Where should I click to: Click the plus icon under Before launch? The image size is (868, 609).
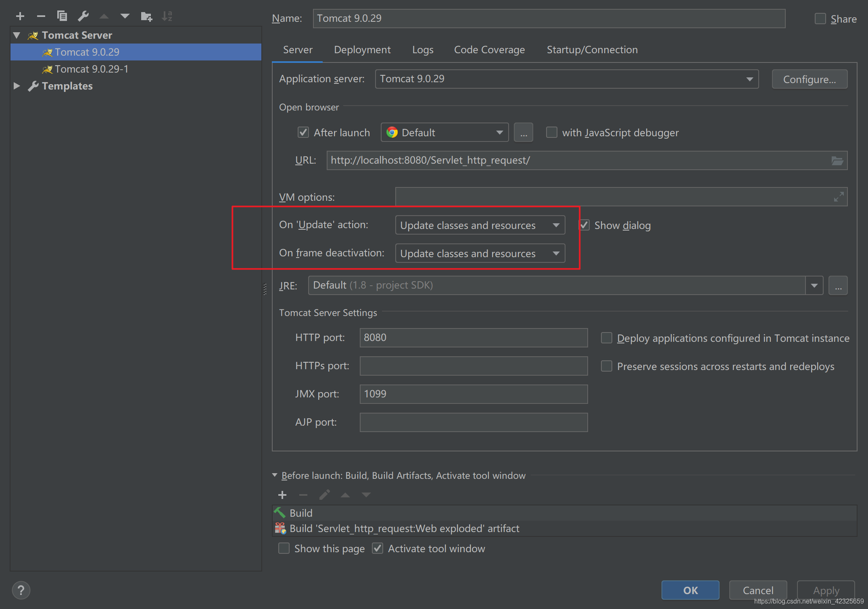[x=282, y=495]
